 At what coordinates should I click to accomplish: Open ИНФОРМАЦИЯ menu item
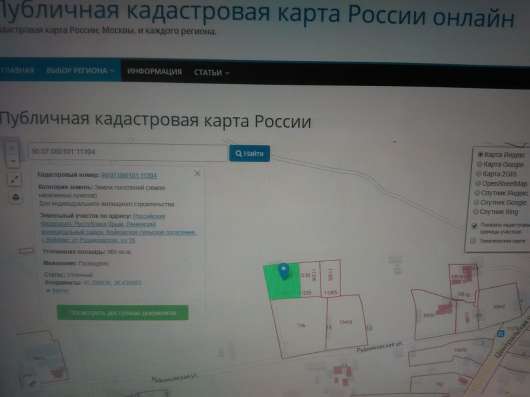[x=154, y=72]
